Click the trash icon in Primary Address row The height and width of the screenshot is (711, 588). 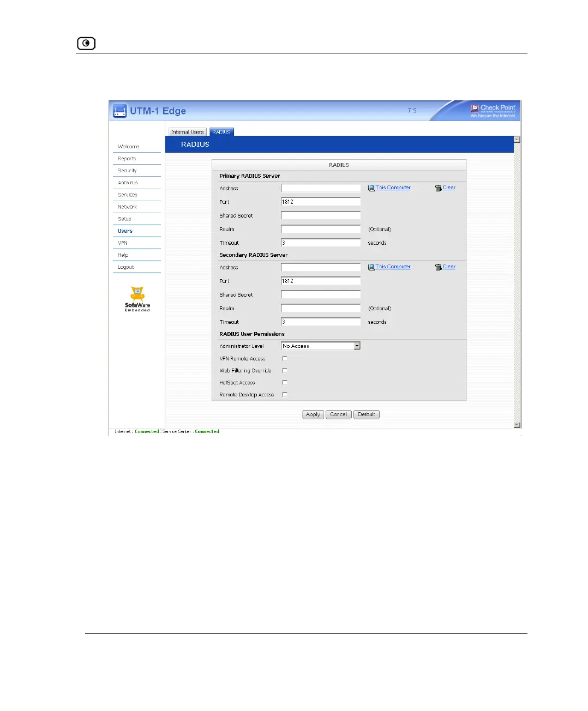[438, 188]
